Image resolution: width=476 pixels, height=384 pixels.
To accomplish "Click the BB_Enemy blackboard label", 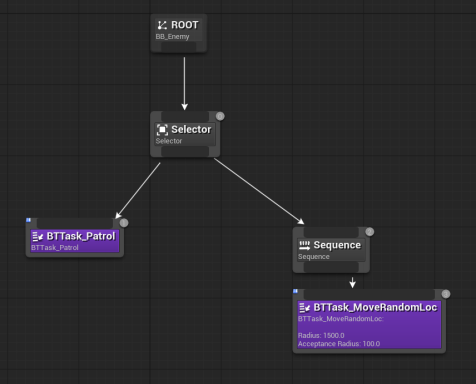I will click(x=172, y=36).
